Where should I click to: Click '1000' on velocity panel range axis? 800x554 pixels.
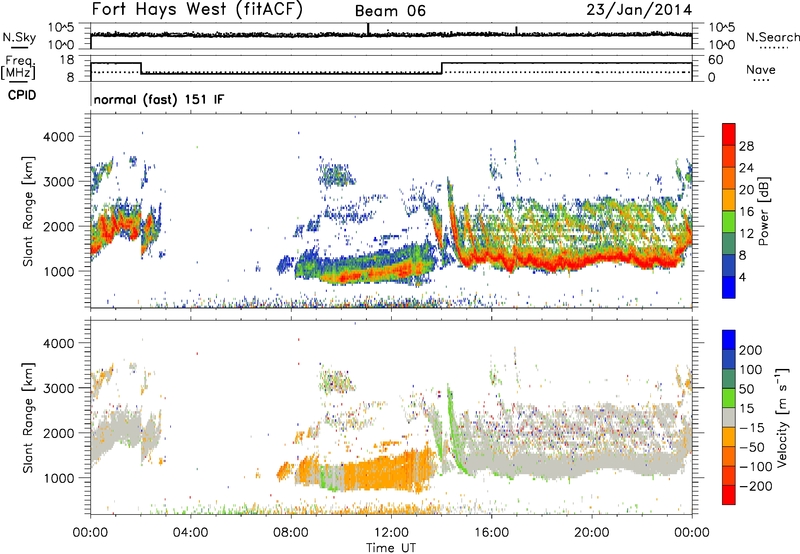tap(59, 478)
